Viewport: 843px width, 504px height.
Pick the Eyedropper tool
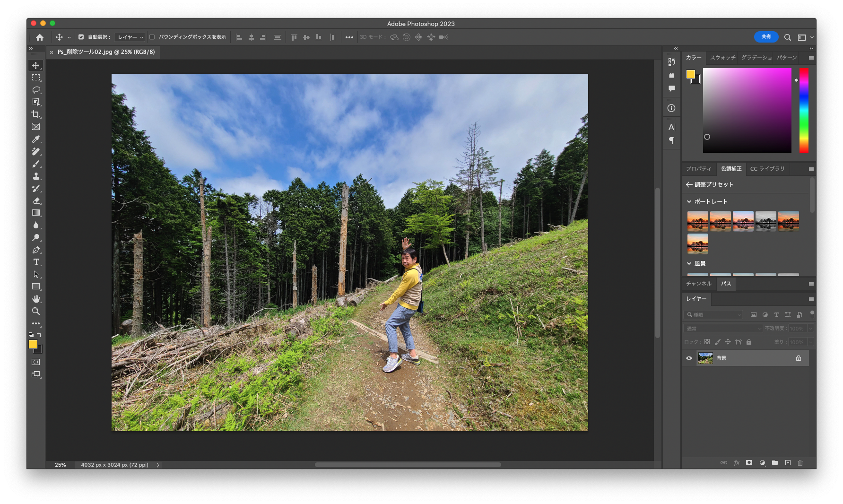click(36, 139)
